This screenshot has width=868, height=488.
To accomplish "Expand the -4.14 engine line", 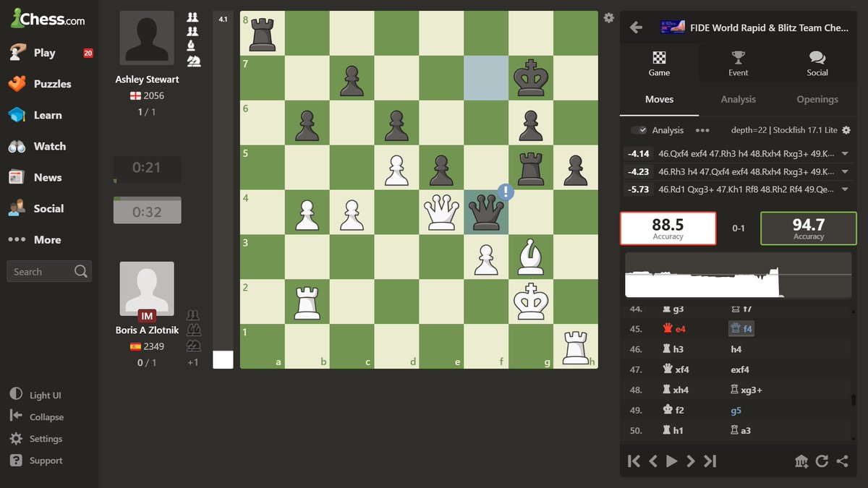I will tap(844, 153).
